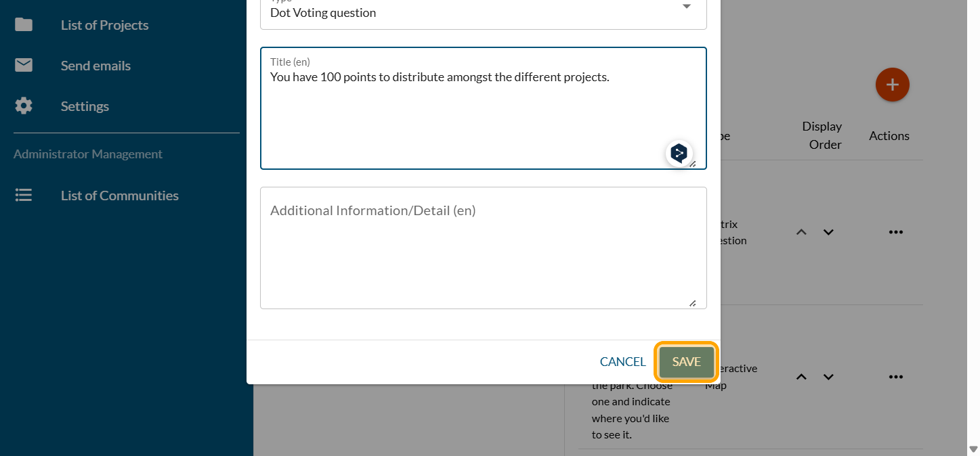The width and height of the screenshot is (980, 456).
Task: Open actions menu for Matrix question row
Action: tap(895, 232)
